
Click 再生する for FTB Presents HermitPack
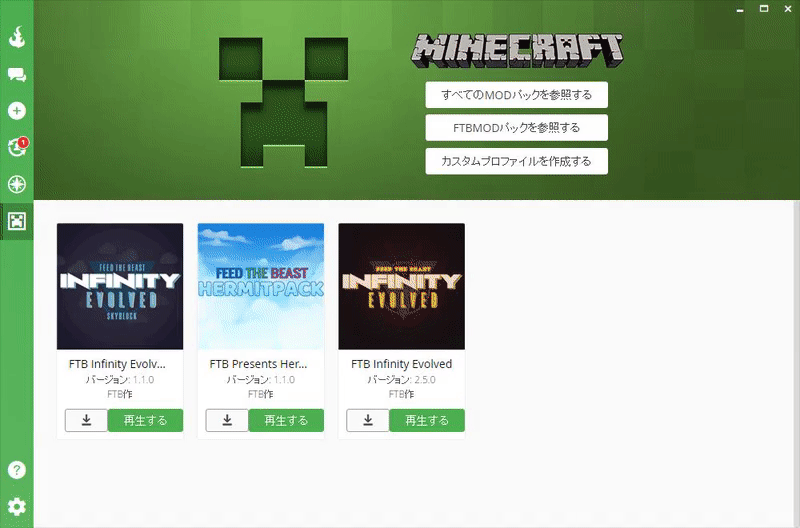coord(286,420)
